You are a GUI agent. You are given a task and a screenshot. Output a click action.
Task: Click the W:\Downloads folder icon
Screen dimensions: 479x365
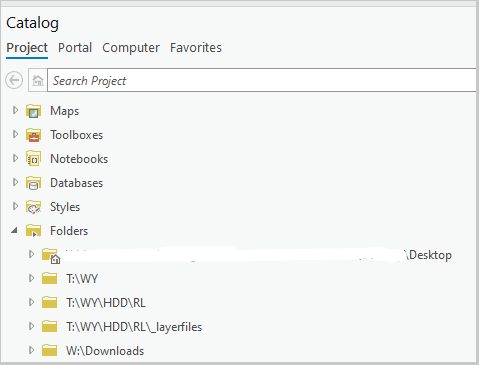[49, 350]
